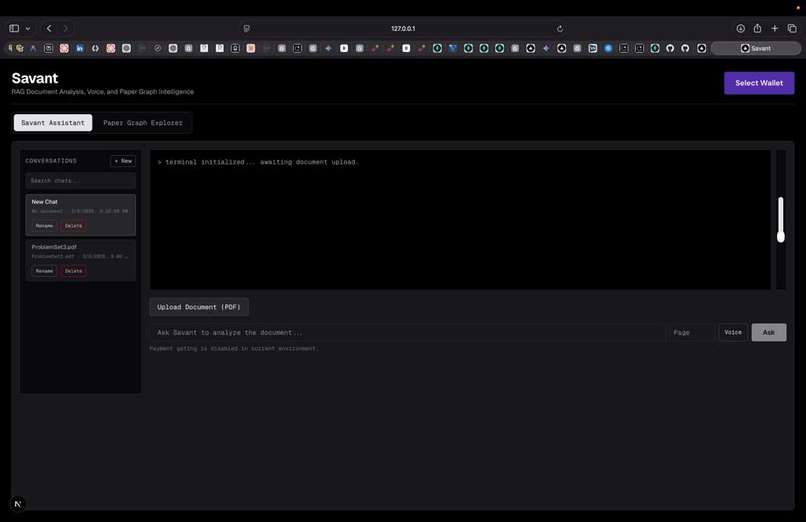806x522 pixels.
Task: Focus the Ask Savant question input
Action: pos(407,332)
